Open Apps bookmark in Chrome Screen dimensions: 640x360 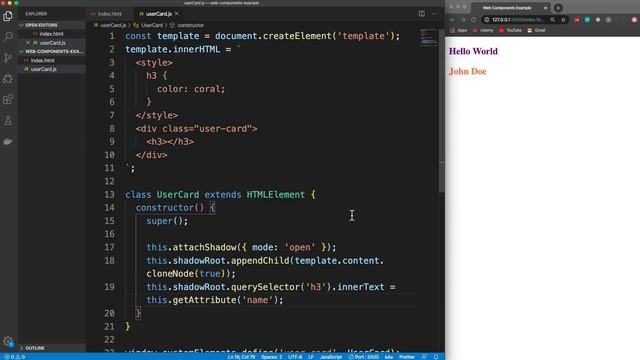[x=458, y=30]
